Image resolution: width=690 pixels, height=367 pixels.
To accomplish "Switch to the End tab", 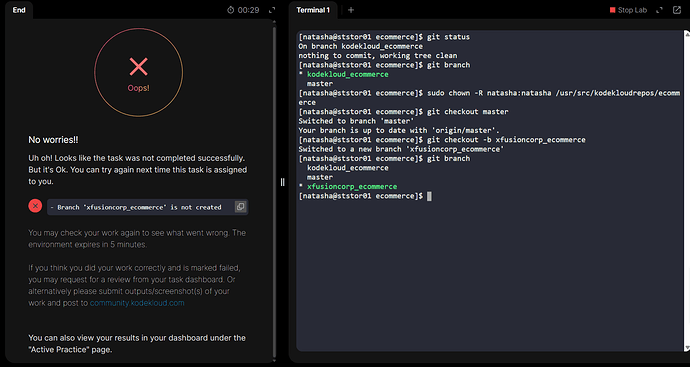I will pyautogui.click(x=19, y=10).
